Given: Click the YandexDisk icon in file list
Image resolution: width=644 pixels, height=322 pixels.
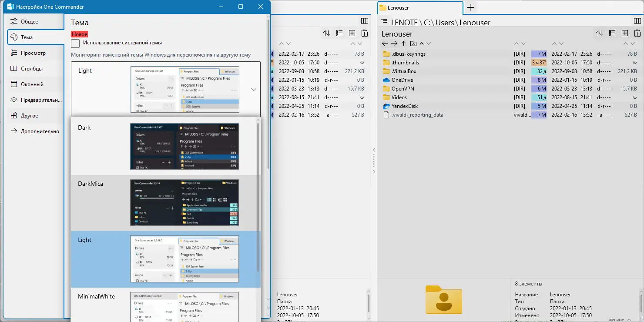Looking at the screenshot, I should click(386, 106).
